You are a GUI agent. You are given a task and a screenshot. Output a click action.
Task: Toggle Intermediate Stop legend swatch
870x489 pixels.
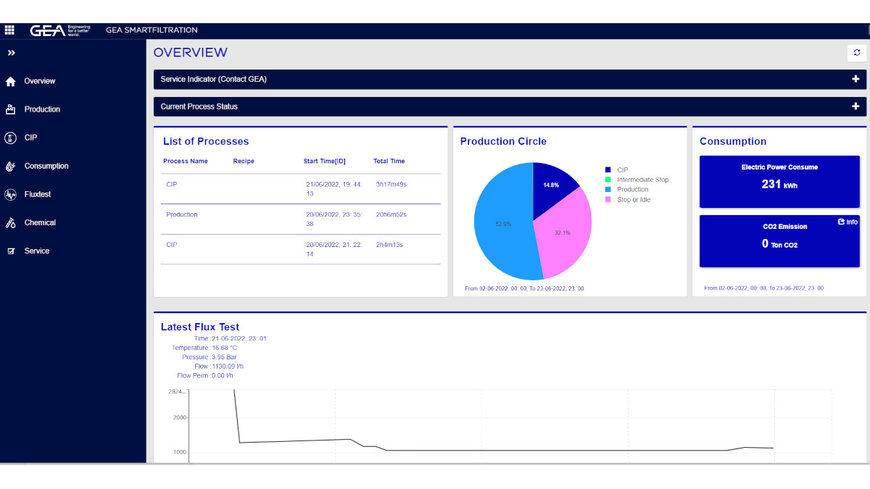[608, 180]
